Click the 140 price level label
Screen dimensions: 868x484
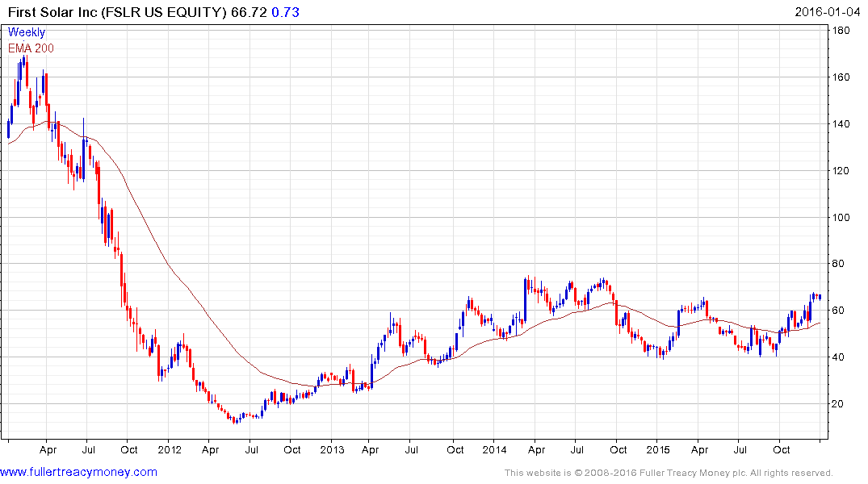pos(841,124)
